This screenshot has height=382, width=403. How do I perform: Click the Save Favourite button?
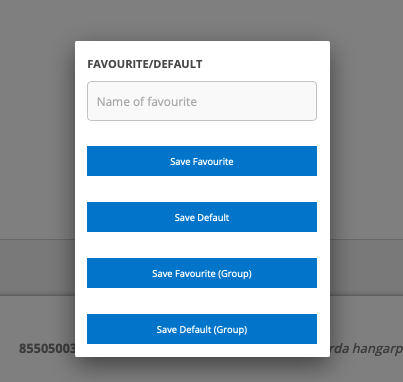click(202, 161)
